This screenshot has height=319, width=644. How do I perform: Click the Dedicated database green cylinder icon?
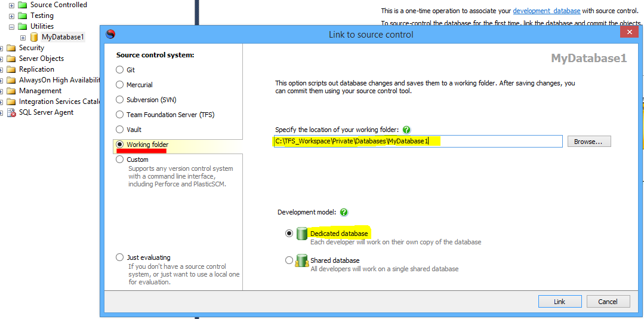pos(302,234)
